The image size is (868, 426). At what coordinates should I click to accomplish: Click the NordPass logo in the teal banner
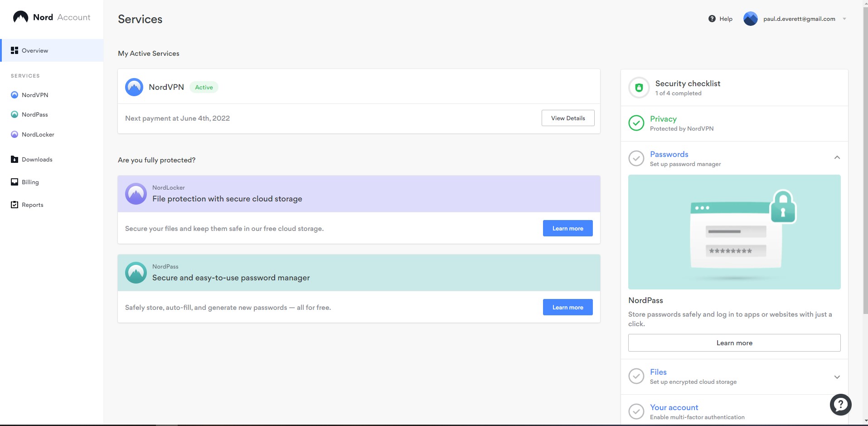coord(136,273)
